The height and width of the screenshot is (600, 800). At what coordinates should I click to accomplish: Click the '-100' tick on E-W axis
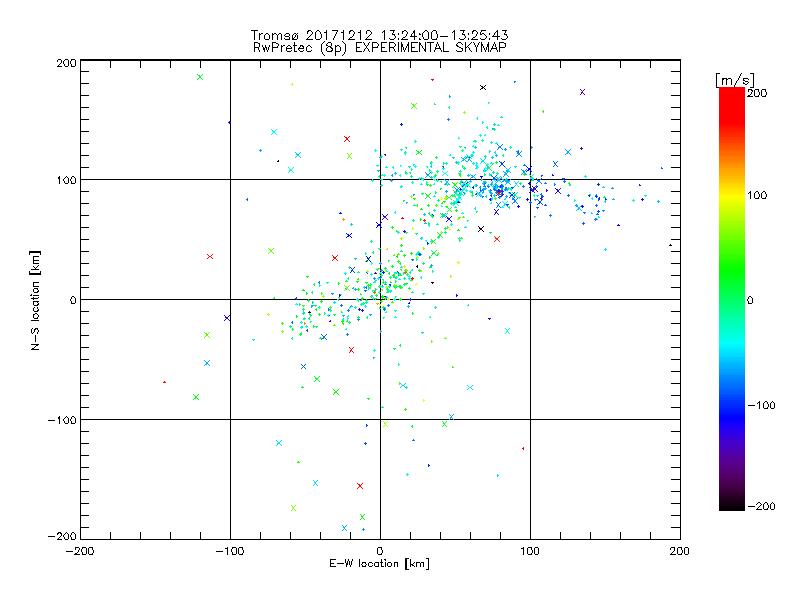pyautogui.click(x=230, y=551)
